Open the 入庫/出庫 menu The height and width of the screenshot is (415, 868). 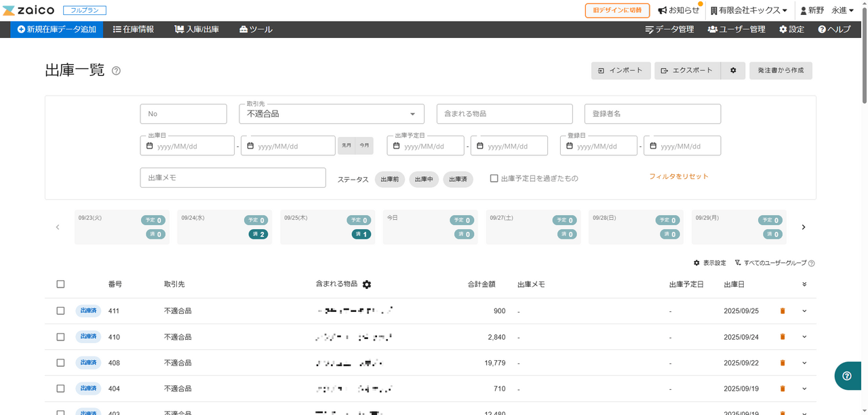[x=197, y=29]
